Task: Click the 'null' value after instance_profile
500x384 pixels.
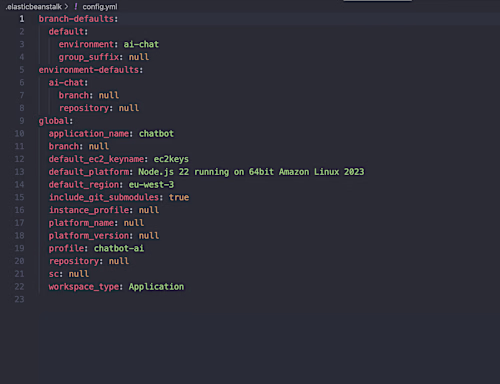Action: click(149, 210)
